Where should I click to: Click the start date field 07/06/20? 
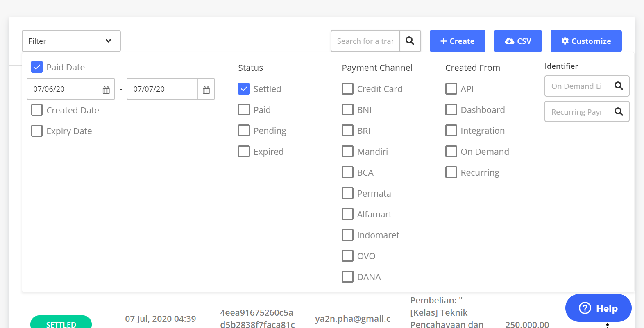tap(62, 89)
